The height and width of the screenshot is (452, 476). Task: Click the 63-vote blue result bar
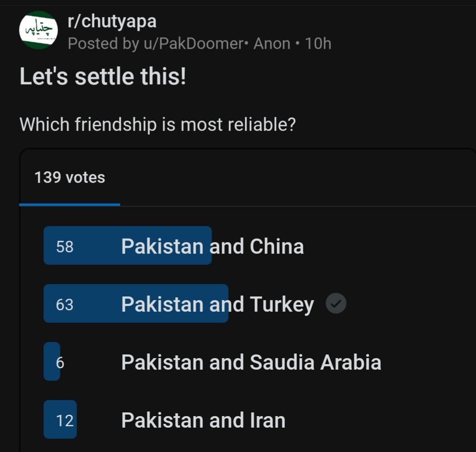(136, 303)
